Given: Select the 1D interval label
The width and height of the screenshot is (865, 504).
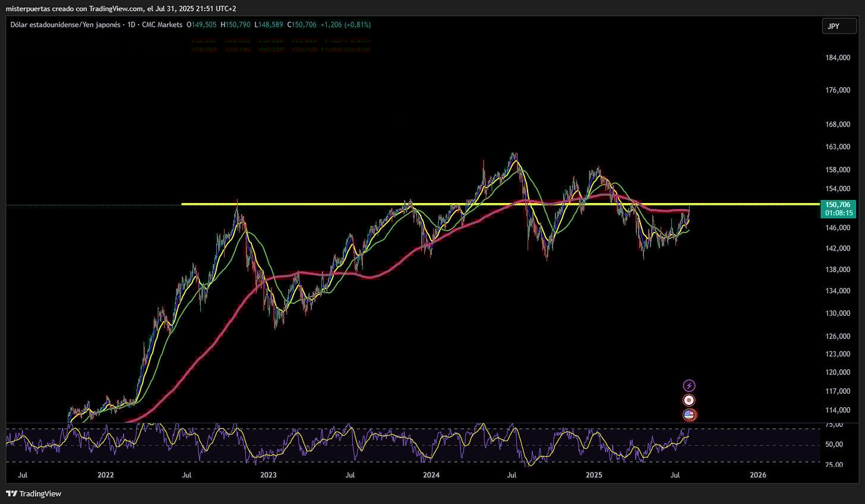Looking at the screenshot, I should click(x=131, y=25).
